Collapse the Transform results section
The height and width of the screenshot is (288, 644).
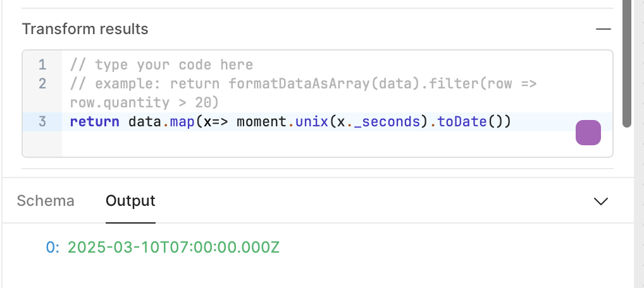604,29
